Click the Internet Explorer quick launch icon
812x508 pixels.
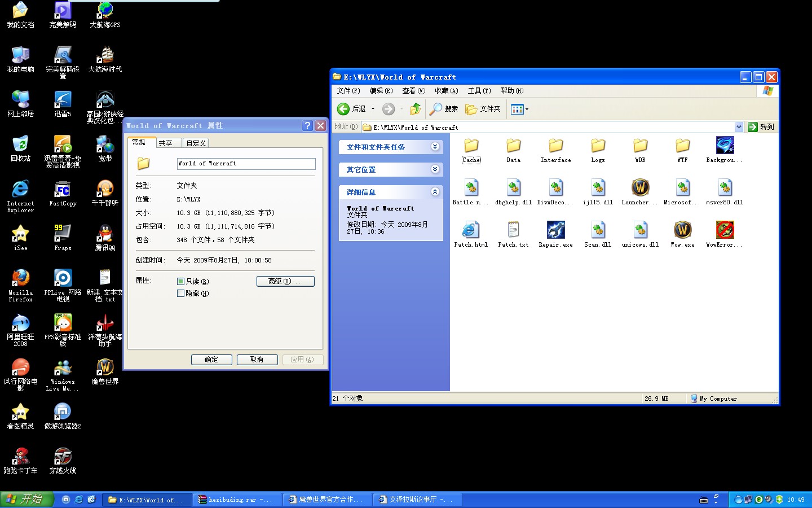coord(78,500)
